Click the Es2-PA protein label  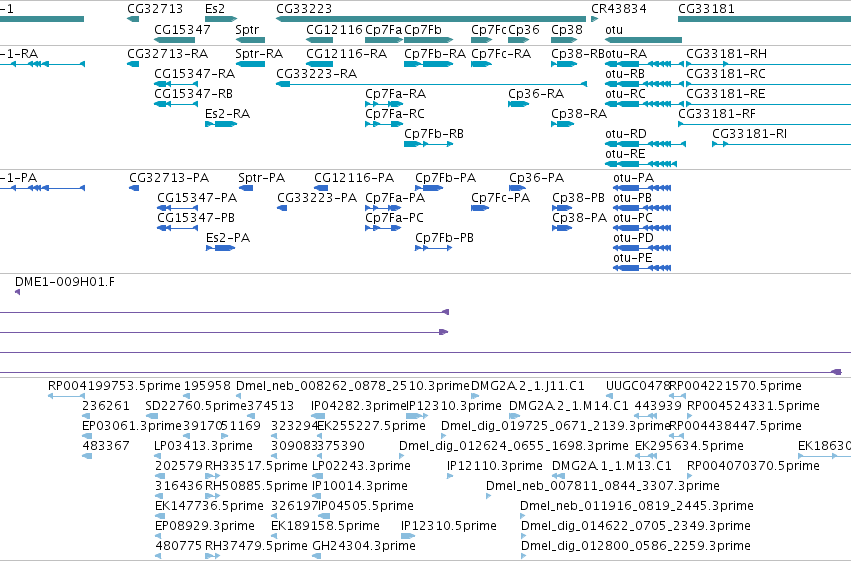click(228, 238)
